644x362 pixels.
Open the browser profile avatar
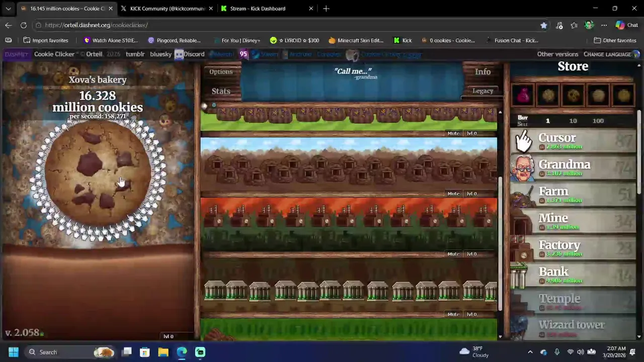click(589, 25)
